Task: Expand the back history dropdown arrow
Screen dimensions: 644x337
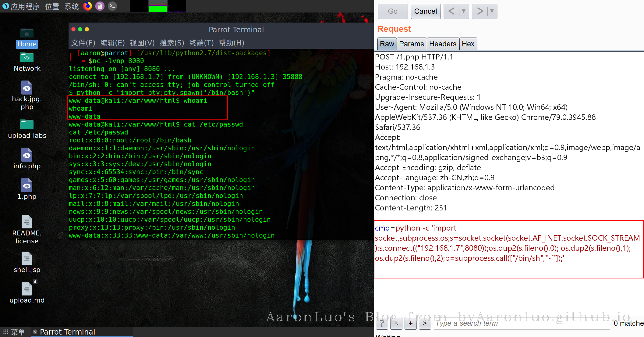Action: click(463, 11)
